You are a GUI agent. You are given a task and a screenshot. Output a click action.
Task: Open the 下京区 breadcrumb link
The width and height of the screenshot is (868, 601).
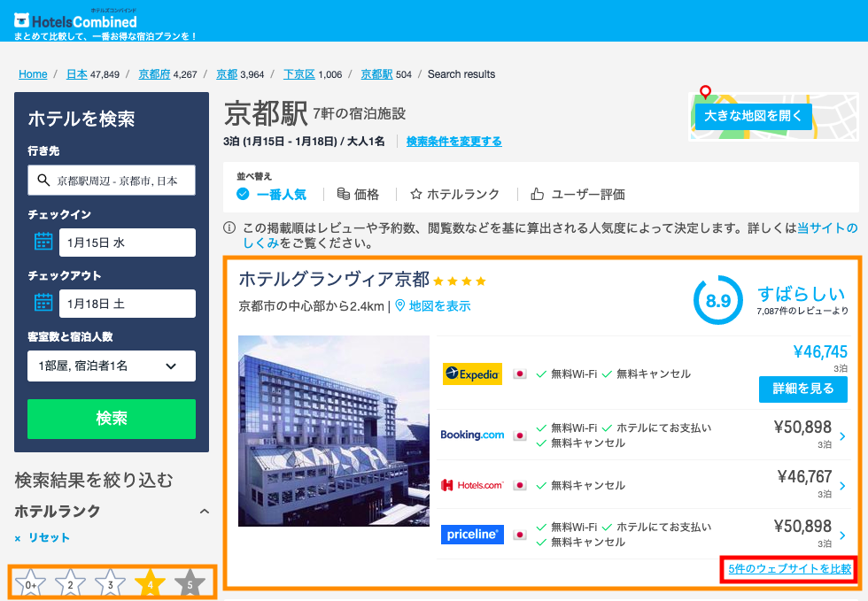point(299,74)
